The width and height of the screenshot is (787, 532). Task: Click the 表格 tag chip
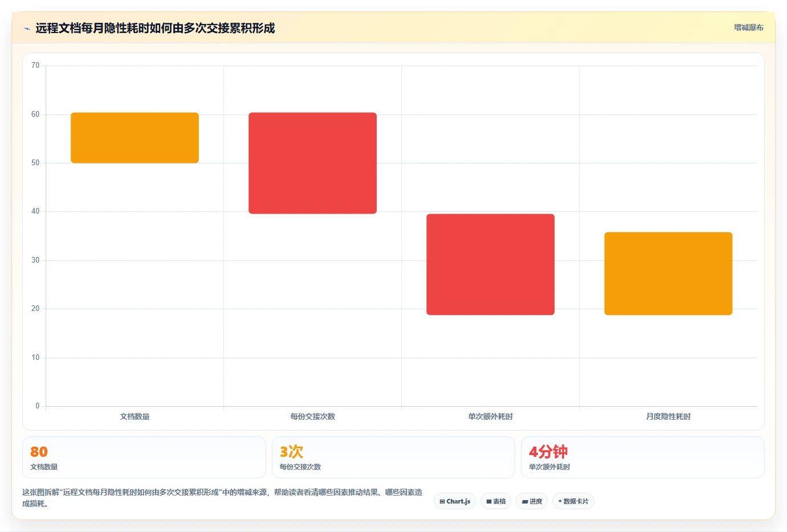point(496,501)
